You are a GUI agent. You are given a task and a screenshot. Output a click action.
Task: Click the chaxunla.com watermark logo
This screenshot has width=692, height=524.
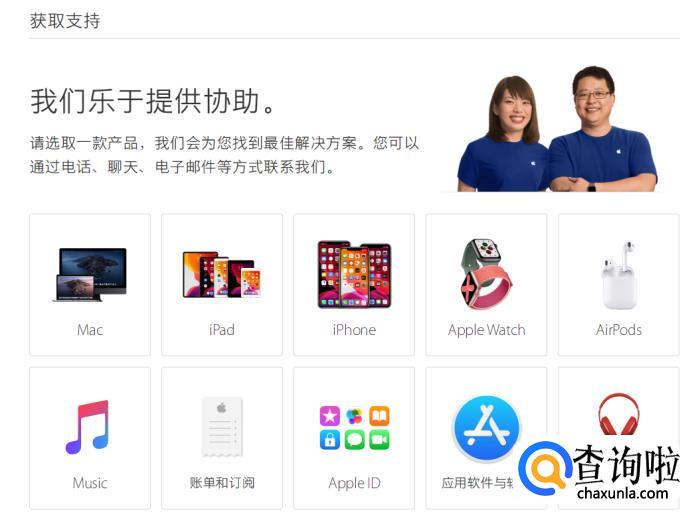click(599, 471)
